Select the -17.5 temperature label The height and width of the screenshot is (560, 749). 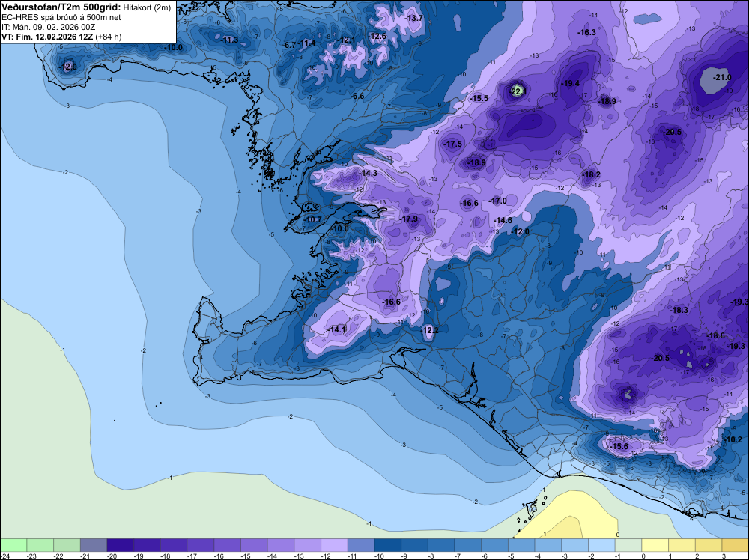[452, 144]
